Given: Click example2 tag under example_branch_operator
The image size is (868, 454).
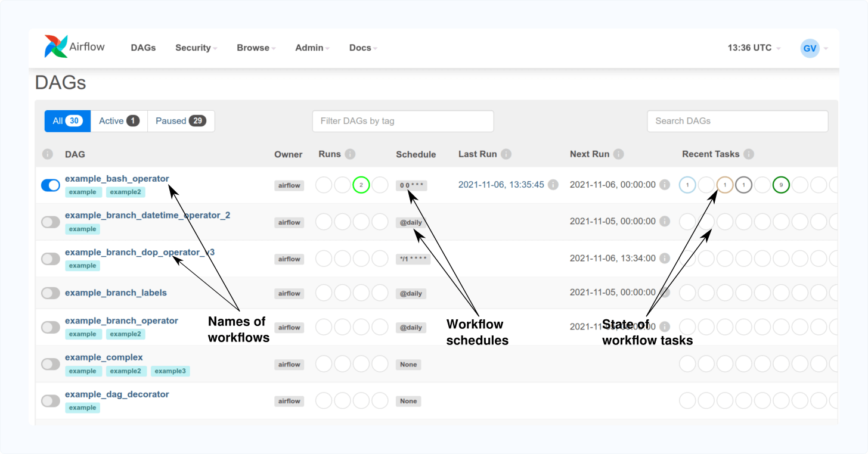Looking at the screenshot, I should pos(125,334).
